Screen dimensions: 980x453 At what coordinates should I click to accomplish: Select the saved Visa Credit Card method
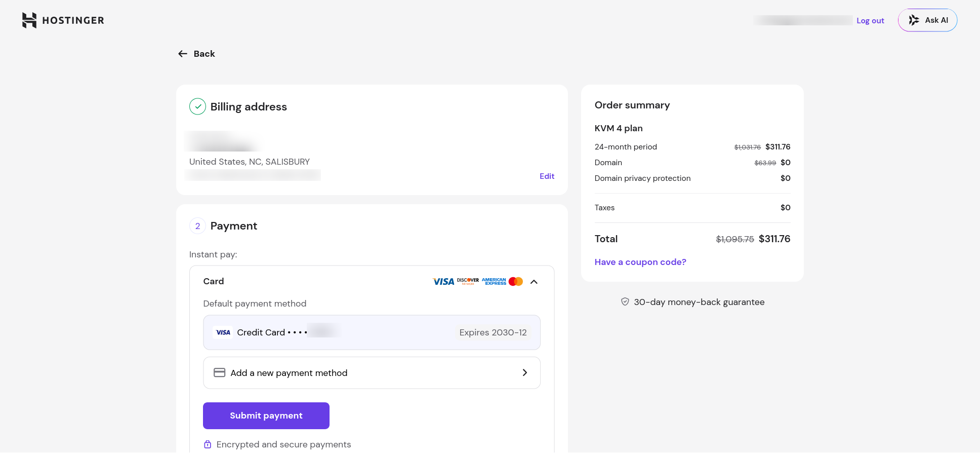coord(372,332)
